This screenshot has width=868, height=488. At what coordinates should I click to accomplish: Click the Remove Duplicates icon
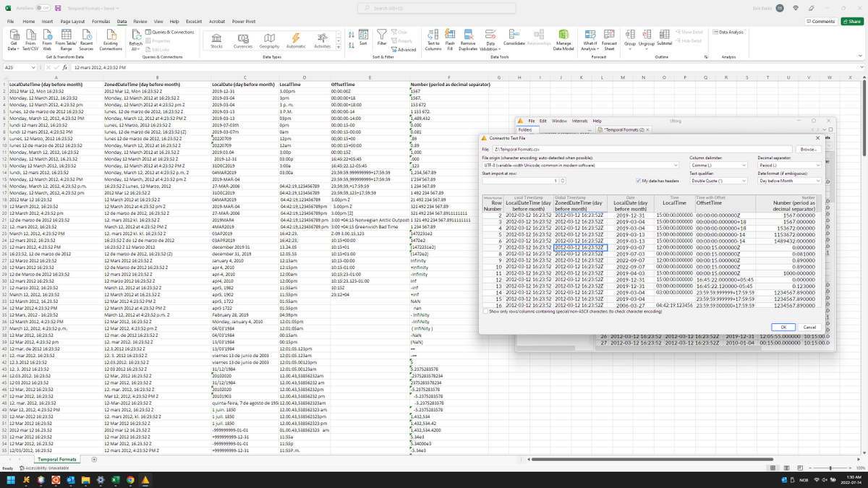[469, 41]
